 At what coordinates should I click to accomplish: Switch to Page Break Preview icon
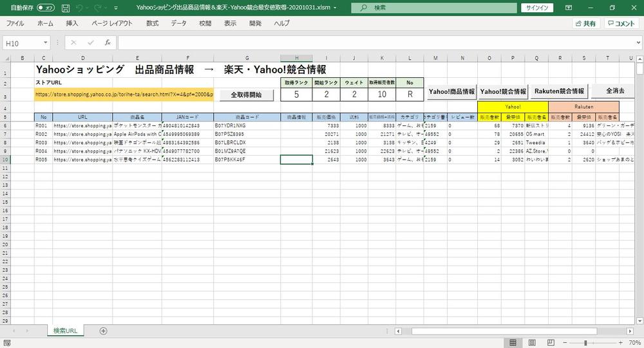(551, 342)
